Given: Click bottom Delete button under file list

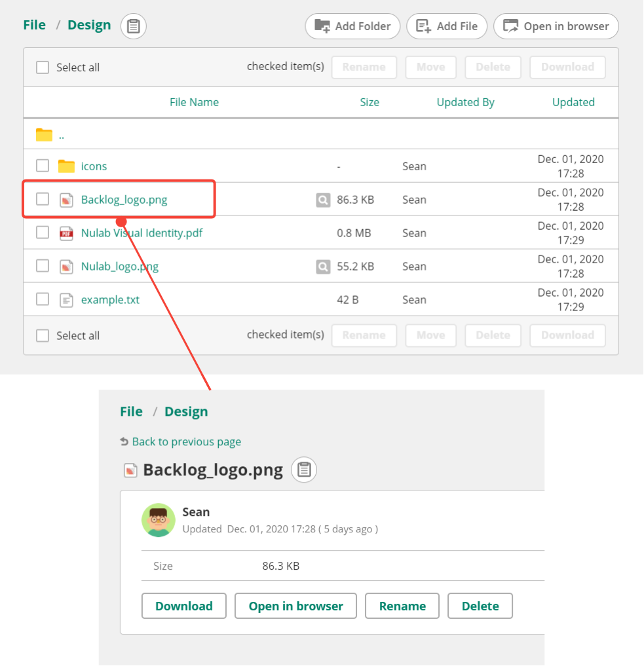Looking at the screenshot, I should coord(493,335).
